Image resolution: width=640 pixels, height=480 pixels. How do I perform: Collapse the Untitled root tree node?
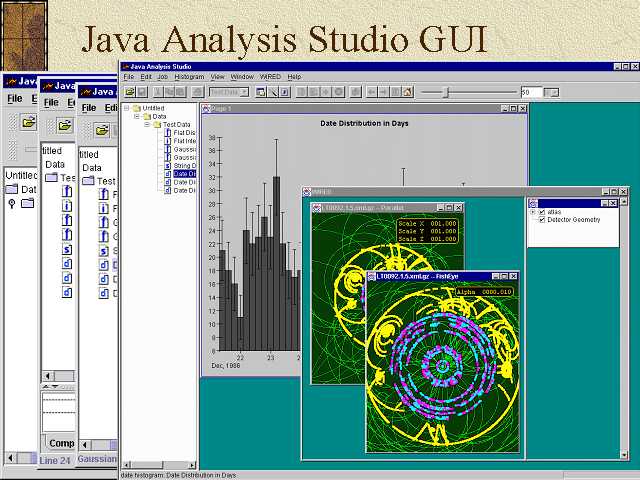coord(127,108)
